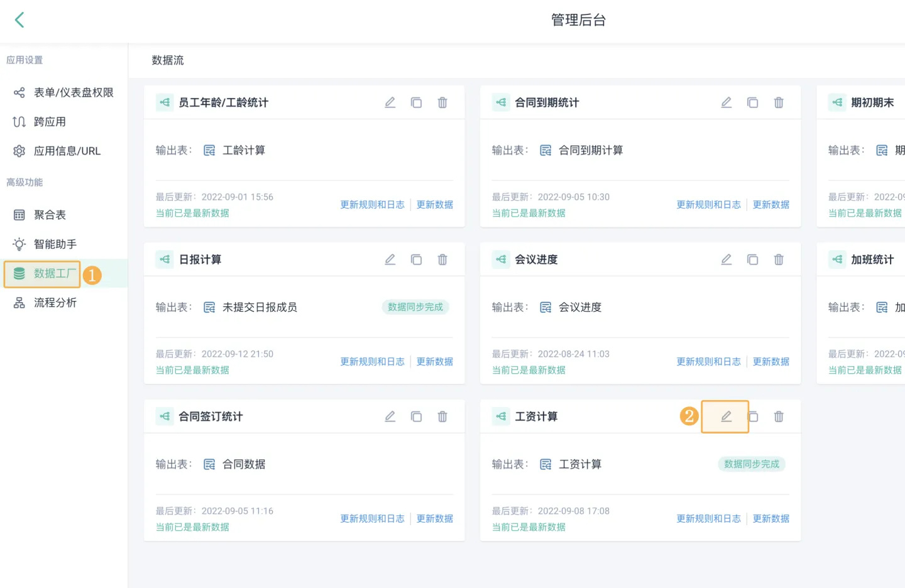Edit the 员工年龄/工龄统计 data flow
Image resolution: width=905 pixels, height=588 pixels.
pos(390,102)
